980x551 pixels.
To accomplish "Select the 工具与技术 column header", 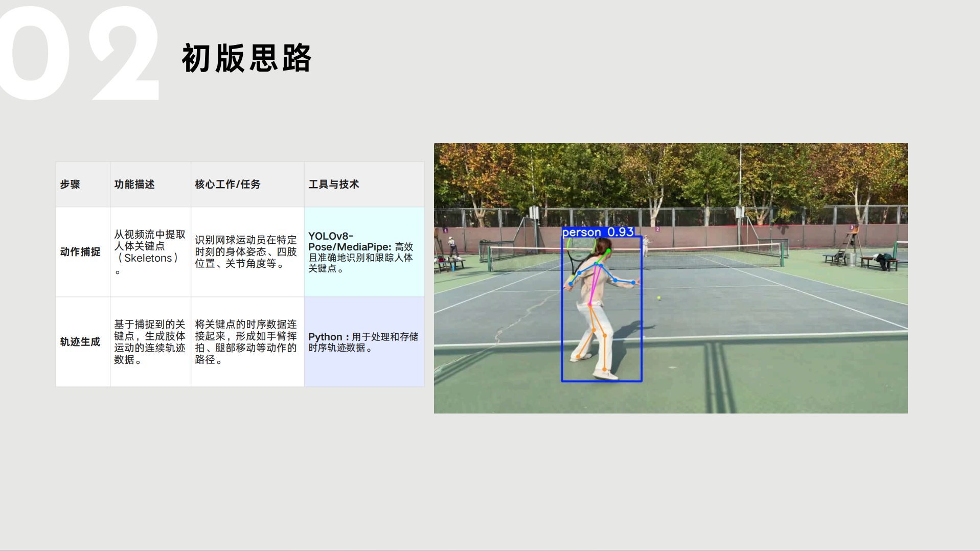I will [x=364, y=185].
